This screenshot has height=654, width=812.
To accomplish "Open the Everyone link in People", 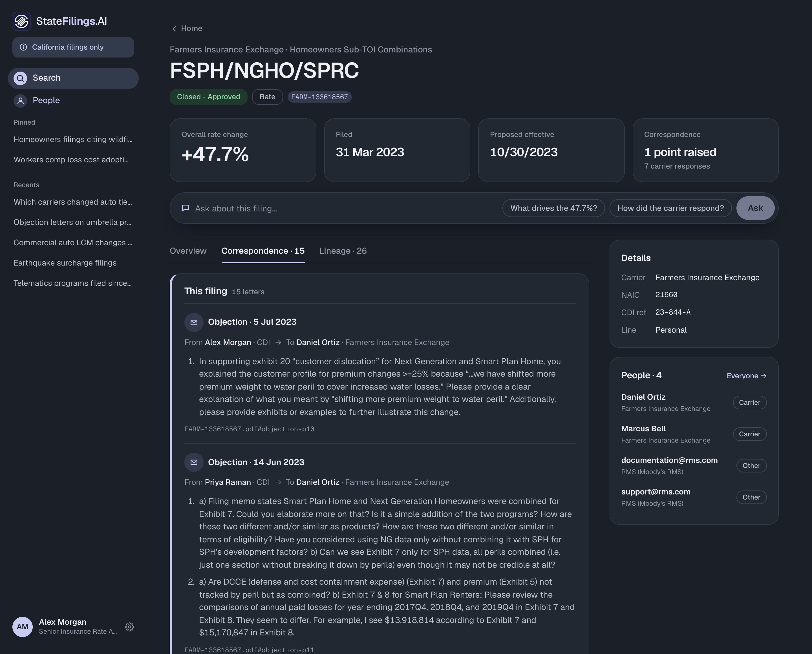I will (x=746, y=375).
